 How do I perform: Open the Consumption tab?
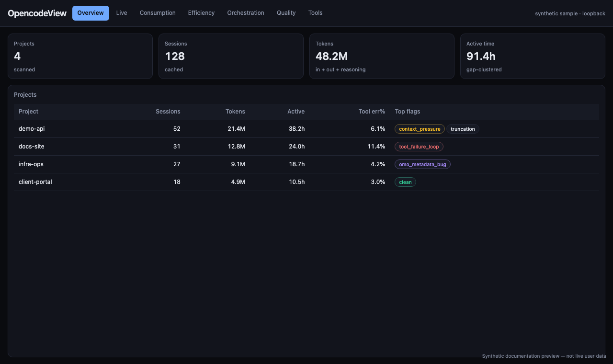click(158, 13)
